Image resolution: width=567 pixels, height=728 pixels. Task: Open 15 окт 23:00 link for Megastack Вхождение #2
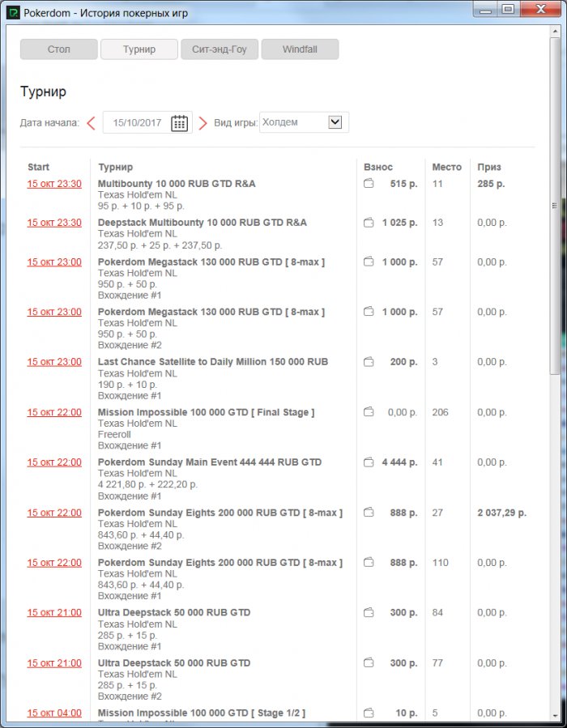[54, 312]
